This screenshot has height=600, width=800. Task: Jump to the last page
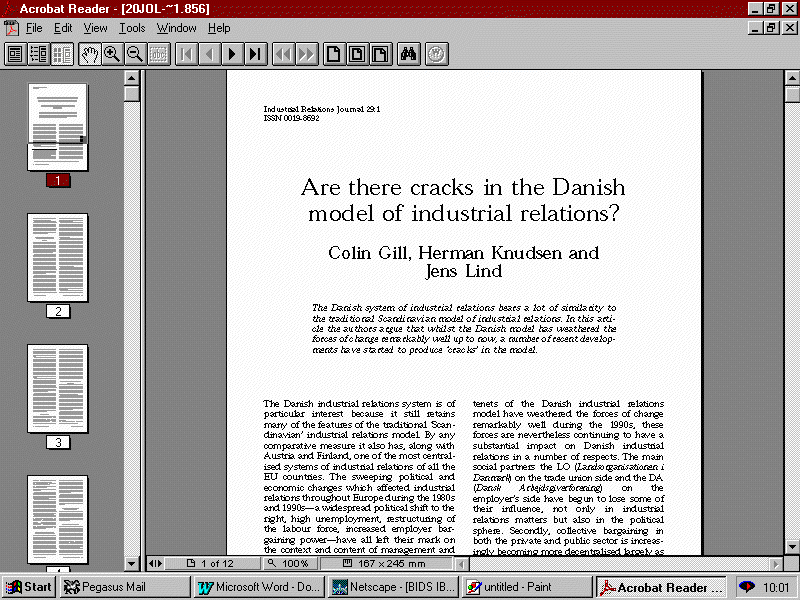pos(256,54)
